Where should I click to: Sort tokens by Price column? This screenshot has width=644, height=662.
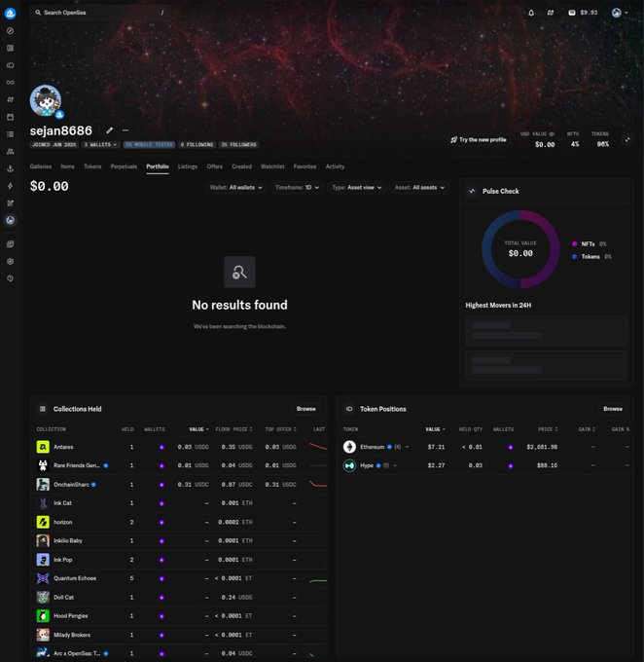[548, 429]
